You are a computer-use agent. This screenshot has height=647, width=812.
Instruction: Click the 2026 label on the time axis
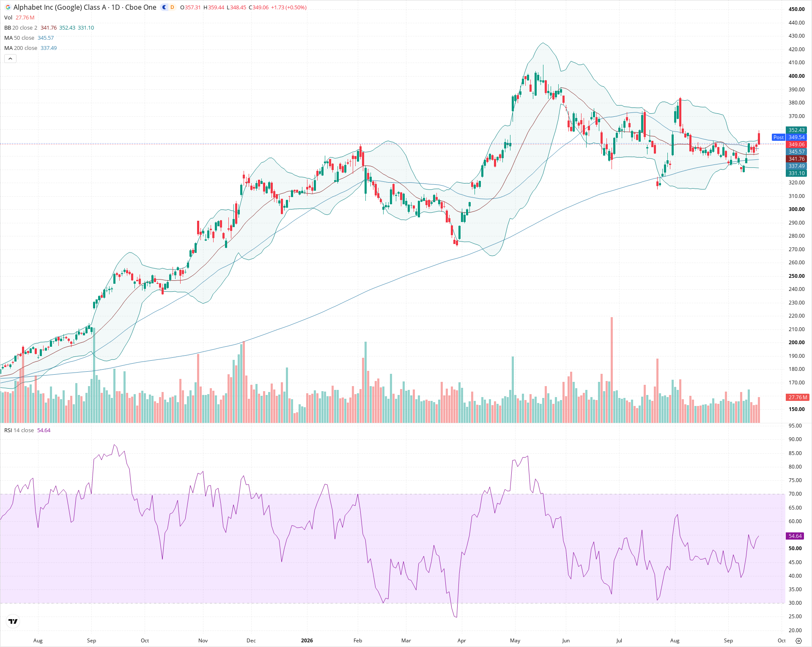(x=307, y=641)
